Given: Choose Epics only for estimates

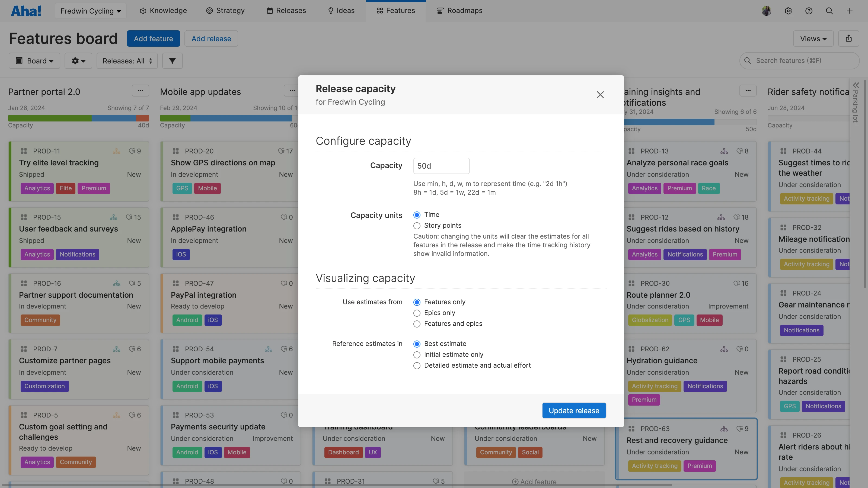Looking at the screenshot, I should point(417,313).
